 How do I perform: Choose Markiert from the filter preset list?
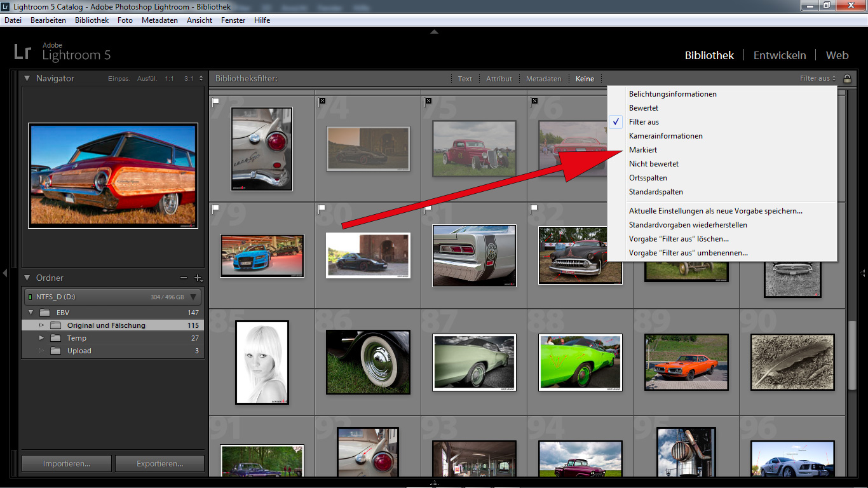pyautogui.click(x=721, y=150)
